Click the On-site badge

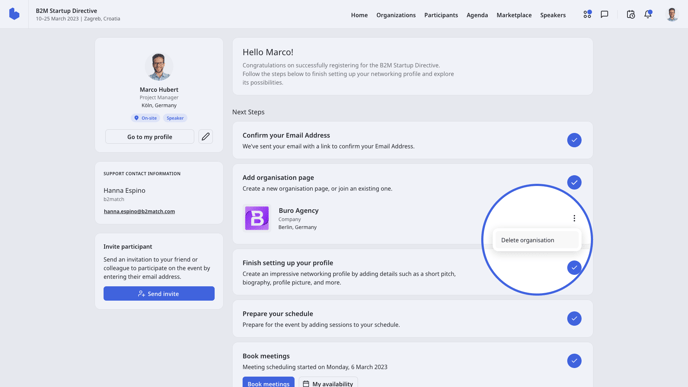pyautogui.click(x=145, y=118)
